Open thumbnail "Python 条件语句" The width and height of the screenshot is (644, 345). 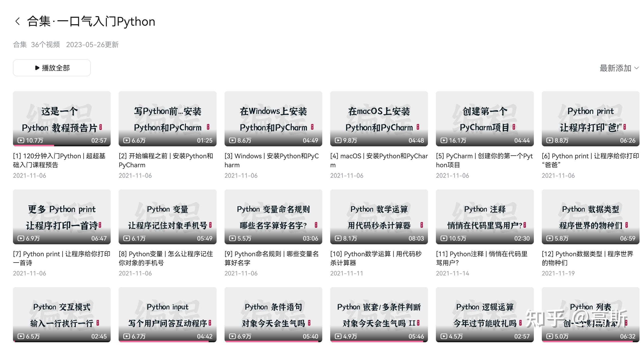point(273,315)
